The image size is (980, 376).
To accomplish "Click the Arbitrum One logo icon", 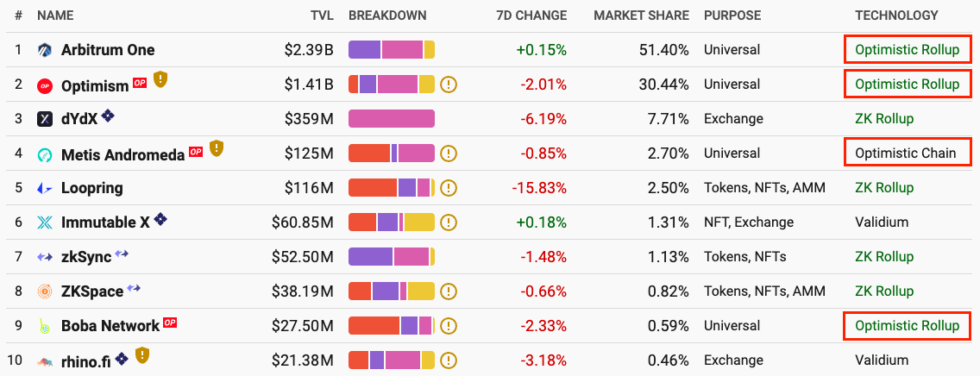I will pos(45,50).
